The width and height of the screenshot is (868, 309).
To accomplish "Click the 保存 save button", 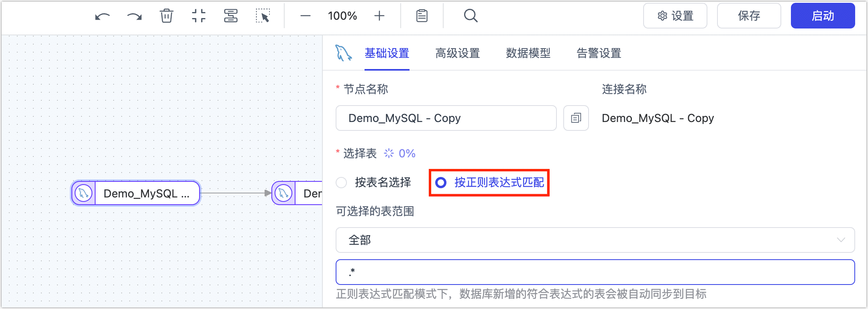I will click(x=749, y=16).
